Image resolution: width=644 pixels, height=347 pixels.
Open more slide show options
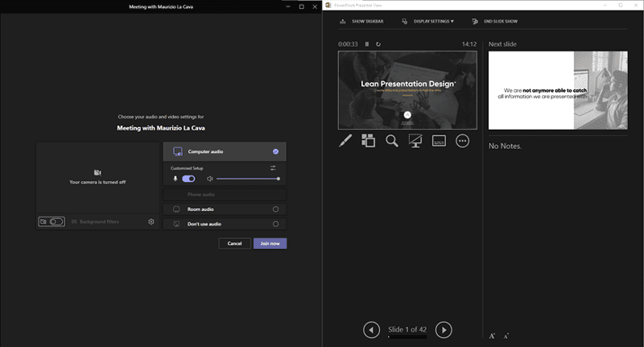[462, 141]
